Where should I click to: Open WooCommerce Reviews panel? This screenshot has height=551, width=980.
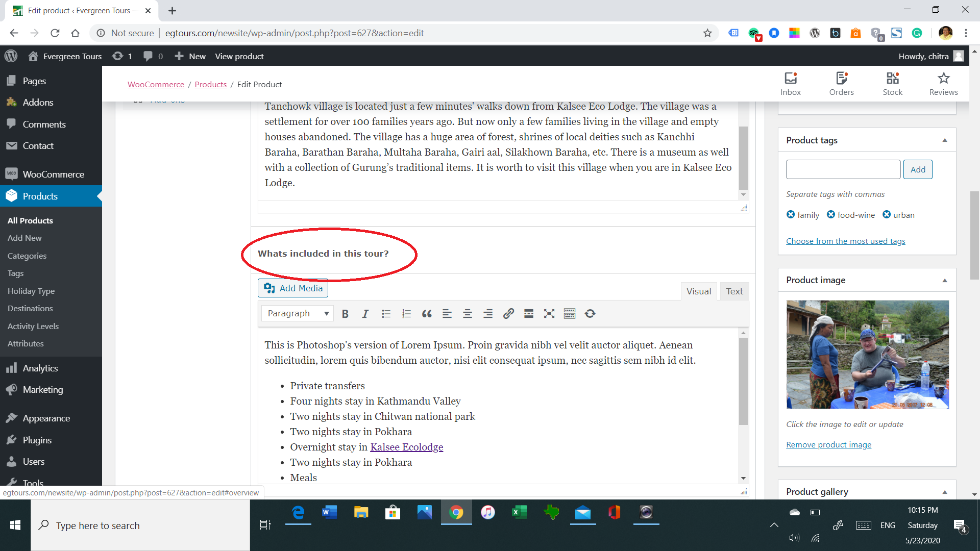coord(944,84)
